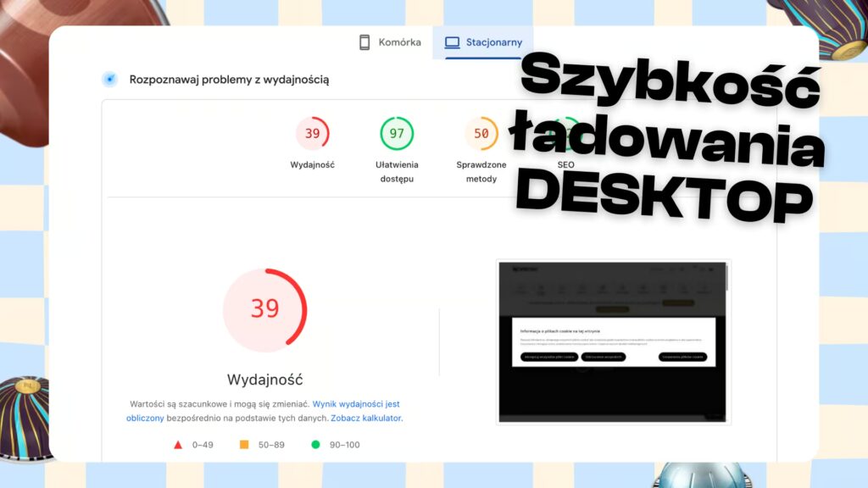Click the green circle 90–100 legend icon
868x488 pixels.
pos(315,444)
